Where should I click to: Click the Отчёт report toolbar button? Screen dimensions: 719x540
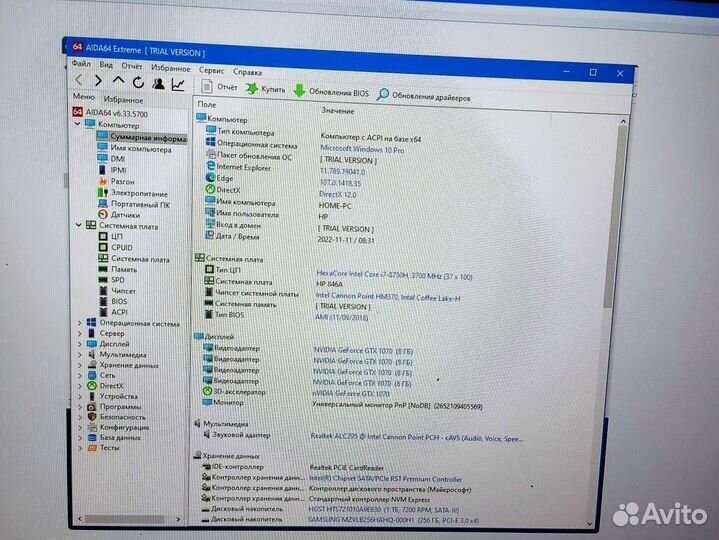pyautogui.click(x=217, y=88)
